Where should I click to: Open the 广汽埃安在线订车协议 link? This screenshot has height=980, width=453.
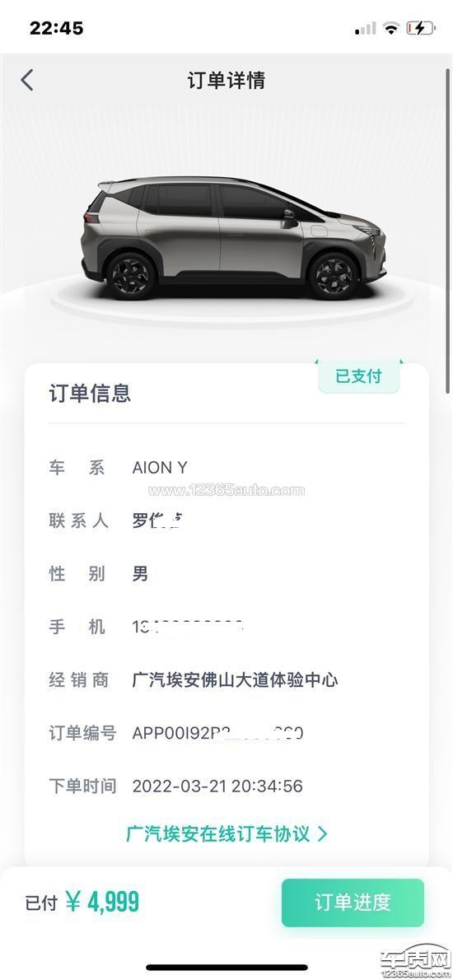218,833
